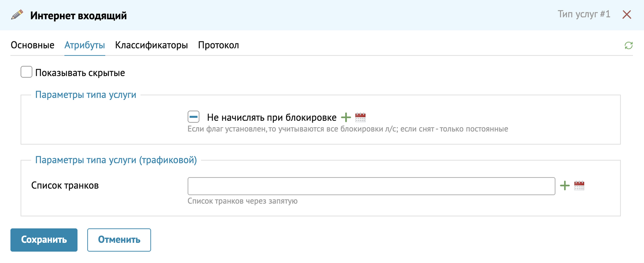Enable the Показывать скрытые checkbox
The image size is (644, 263).
pyautogui.click(x=26, y=72)
